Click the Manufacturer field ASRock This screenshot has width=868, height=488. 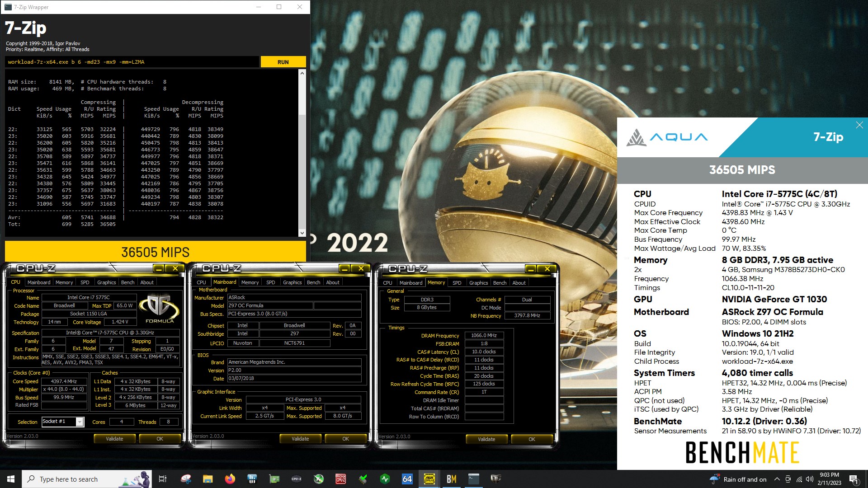pos(294,297)
